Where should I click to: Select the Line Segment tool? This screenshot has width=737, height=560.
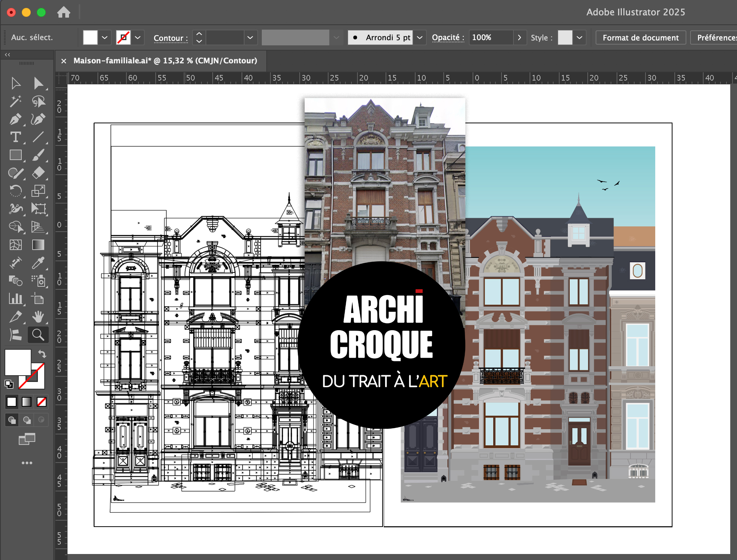[x=38, y=137]
